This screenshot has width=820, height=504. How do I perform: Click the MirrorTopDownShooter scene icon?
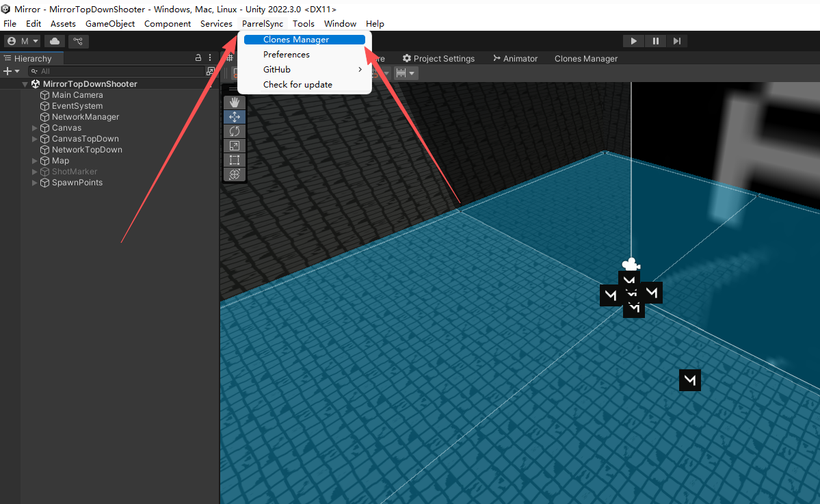click(36, 84)
